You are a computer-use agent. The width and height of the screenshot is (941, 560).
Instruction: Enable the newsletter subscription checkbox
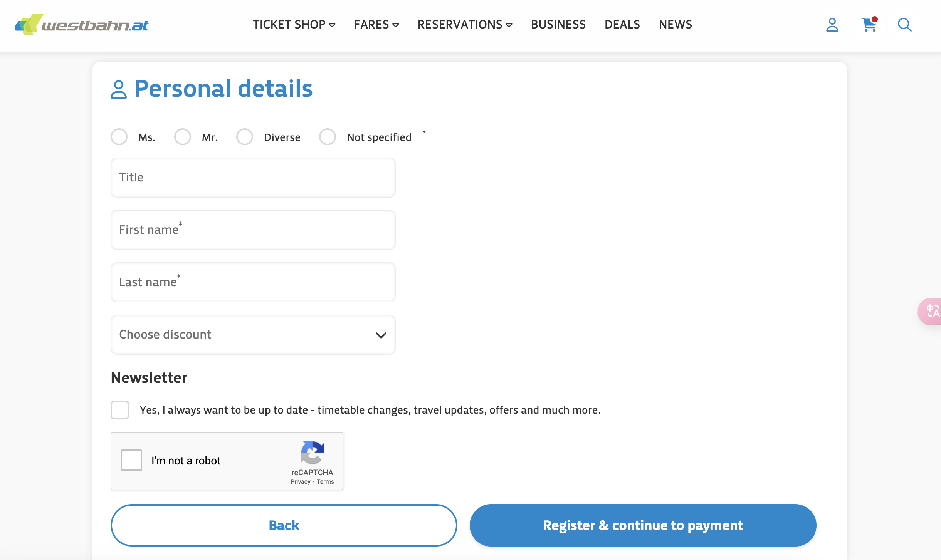pos(120,410)
